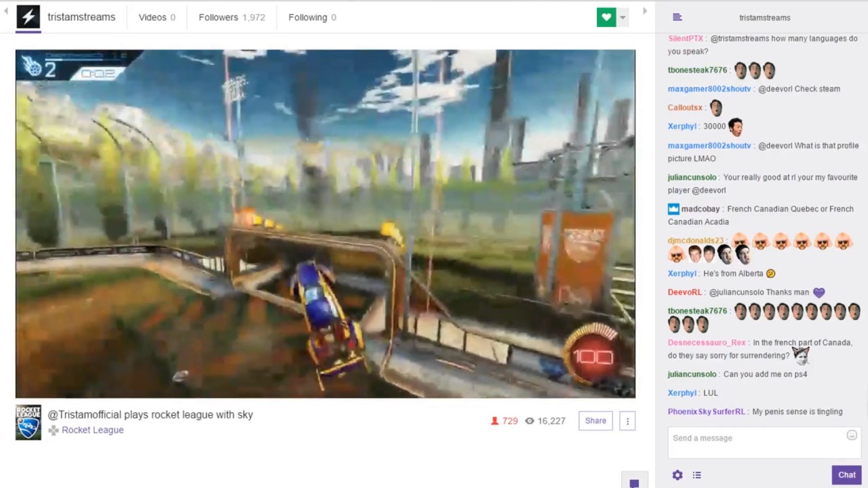Click the emote after Xerphyl's 30000
The height and width of the screenshot is (488, 868).
(x=736, y=126)
